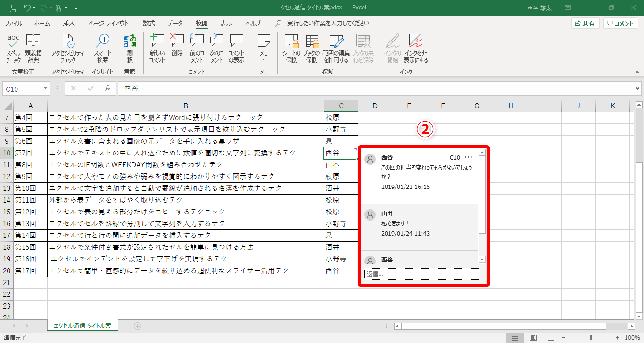Viewport: 644px width, 343px height.
Task: Launch the accessibility checker
Action: (x=68, y=49)
